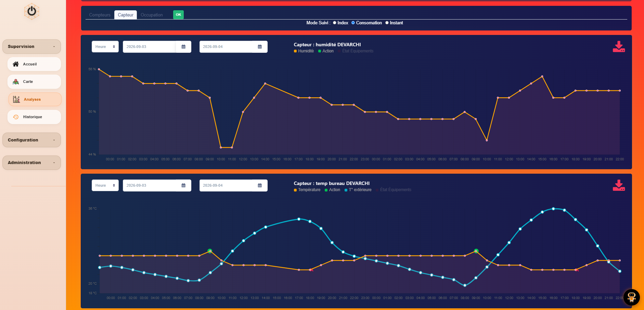Switch to the Occupation tab
644x310 pixels.
click(x=152, y=15)
